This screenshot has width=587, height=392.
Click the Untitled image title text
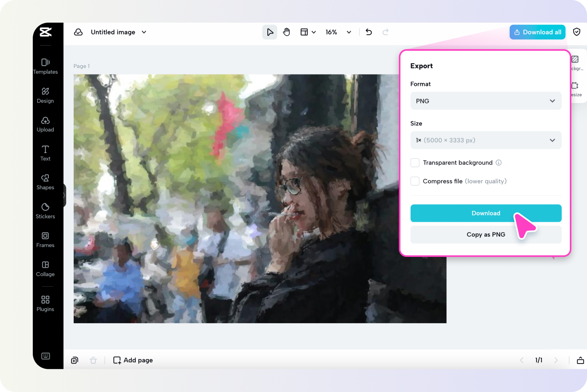click(113, 32)
